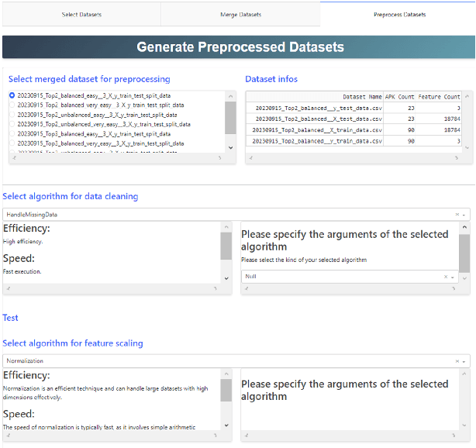Viewport: 476px width, 448px height.
Task: Click the data cleaning description scroll-down arrow
Action: pyautogui.click(x=226, y=277)
